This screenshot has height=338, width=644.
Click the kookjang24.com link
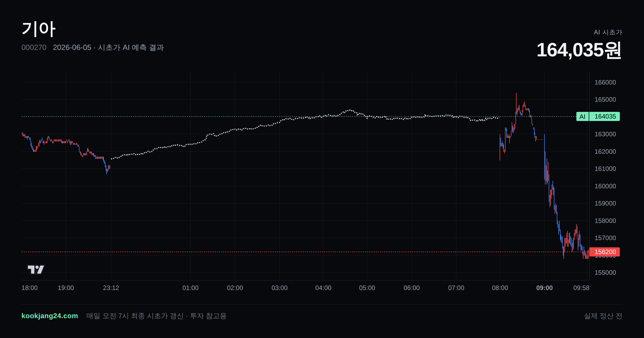click(50, 316)
